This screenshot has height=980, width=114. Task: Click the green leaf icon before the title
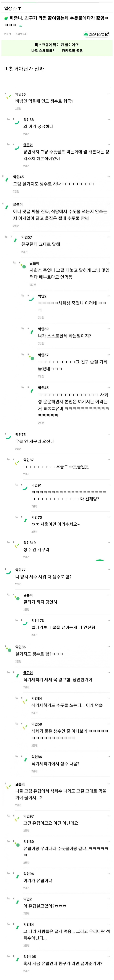[6, 18]
